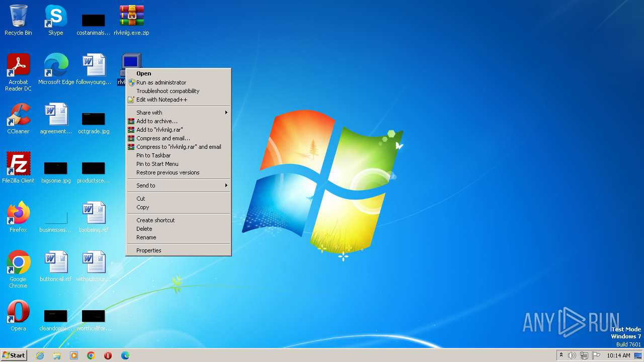Select the followyoung Word document icon
Viewport: 644px width, 362px height.
coord(94,69)
